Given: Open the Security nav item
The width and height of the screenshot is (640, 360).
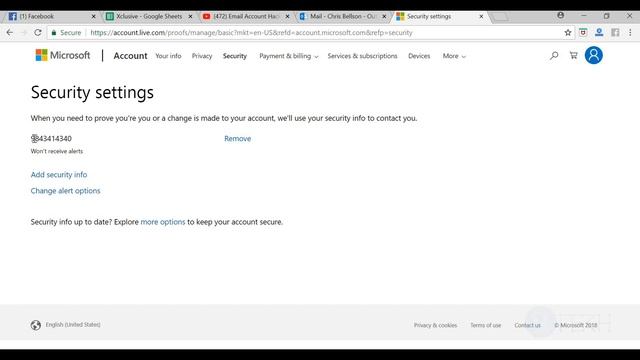Looking at the screenshot, I should (235, 56).
